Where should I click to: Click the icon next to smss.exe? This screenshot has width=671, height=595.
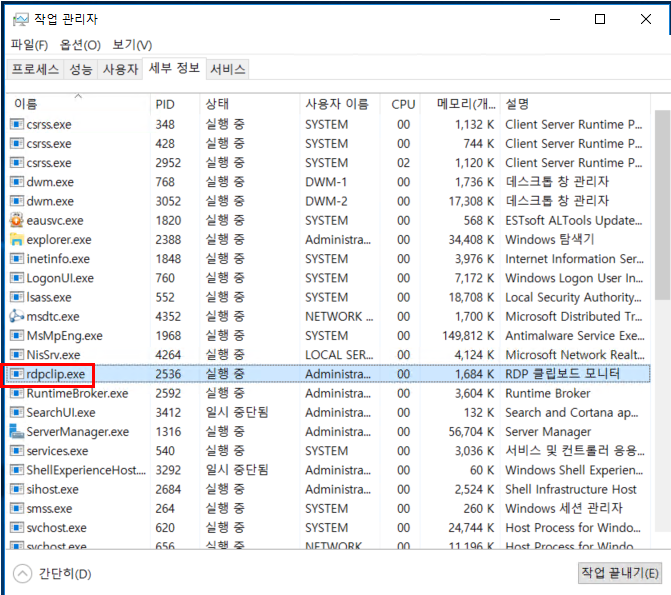coord(16,508)
